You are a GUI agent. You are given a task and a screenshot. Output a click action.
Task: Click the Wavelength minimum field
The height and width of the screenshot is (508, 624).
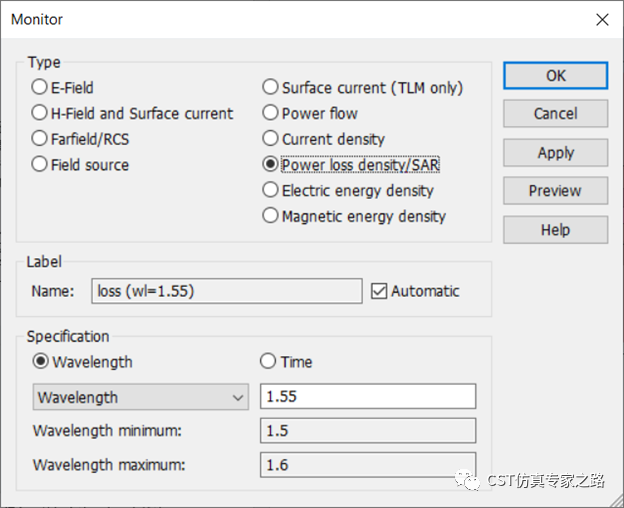coord(368,430)
